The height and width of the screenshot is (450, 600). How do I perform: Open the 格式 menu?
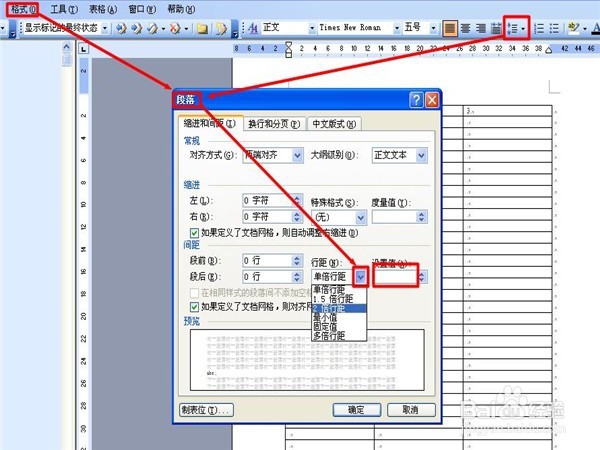(24, 9)
